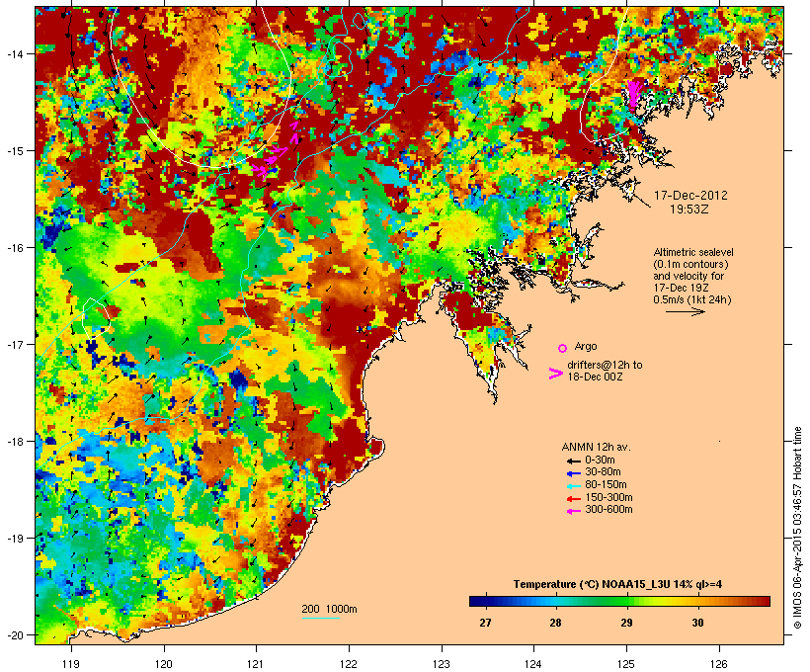Click the 29 colorbar tick value

point(626,623)
